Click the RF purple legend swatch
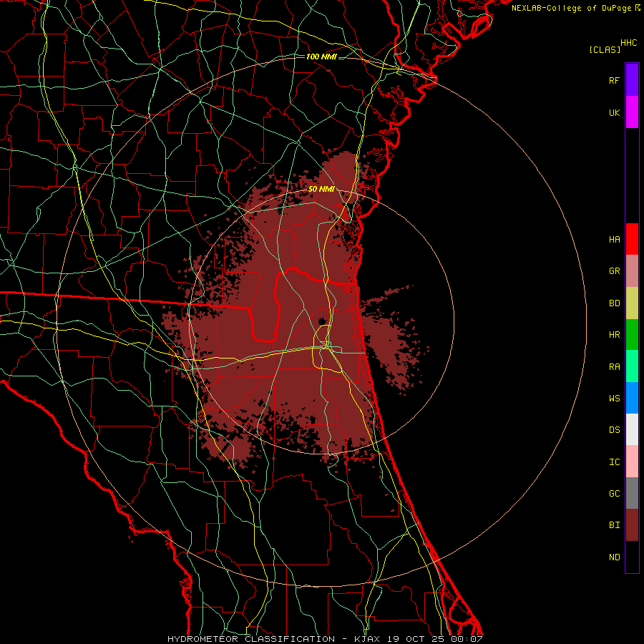Image resolution: width=644 pixels, height=644 pixels. click(x=632, y=80)
